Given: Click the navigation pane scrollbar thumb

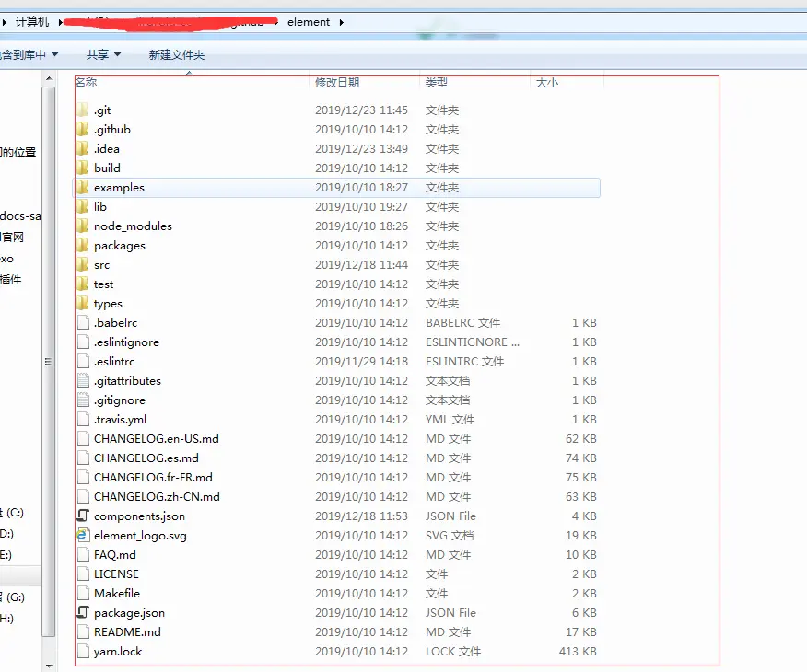Looking at the screenshot, I should pyautogui.click(x=49, y=362).
